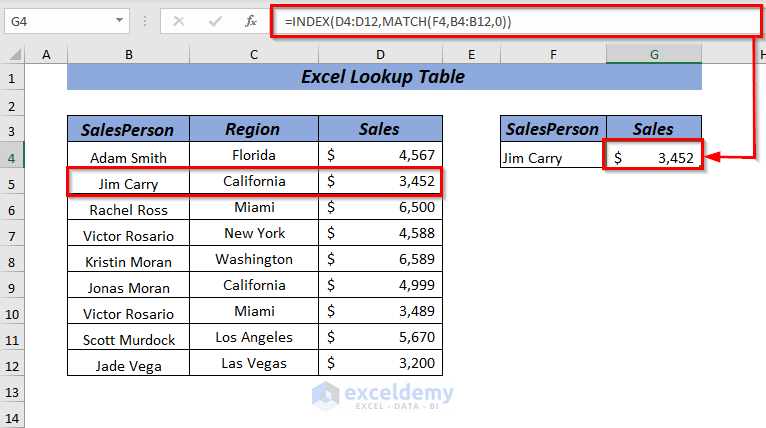Select column D header
Image resolution: width=766 pixels, height=428 pixels.
tap(380, 54)
